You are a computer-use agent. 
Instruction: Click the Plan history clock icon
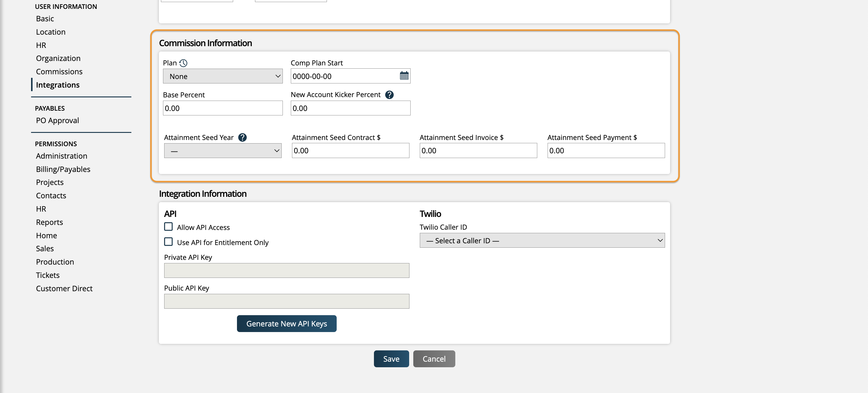[183, 63]
